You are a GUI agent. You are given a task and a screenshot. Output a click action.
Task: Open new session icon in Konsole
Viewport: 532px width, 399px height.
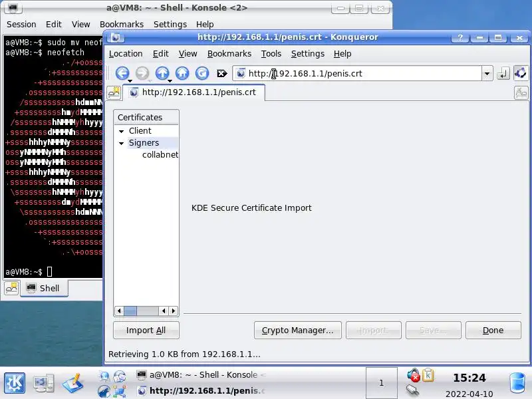(11, 288)
